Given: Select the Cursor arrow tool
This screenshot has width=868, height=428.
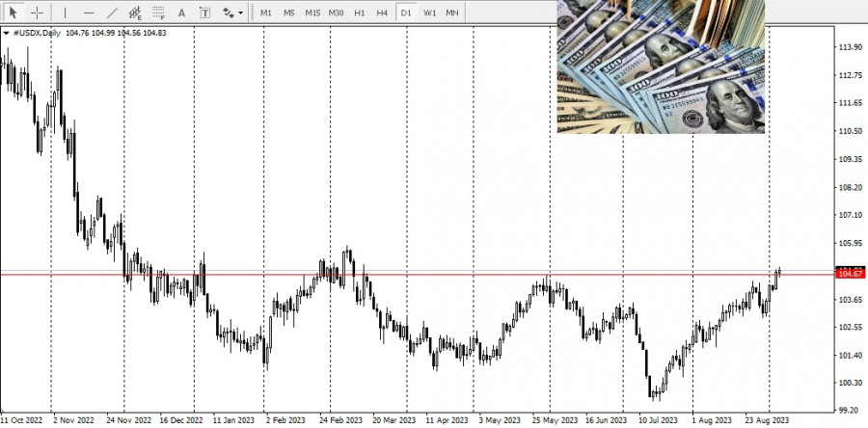Looking at the screenshot, I should click(14, 13).
